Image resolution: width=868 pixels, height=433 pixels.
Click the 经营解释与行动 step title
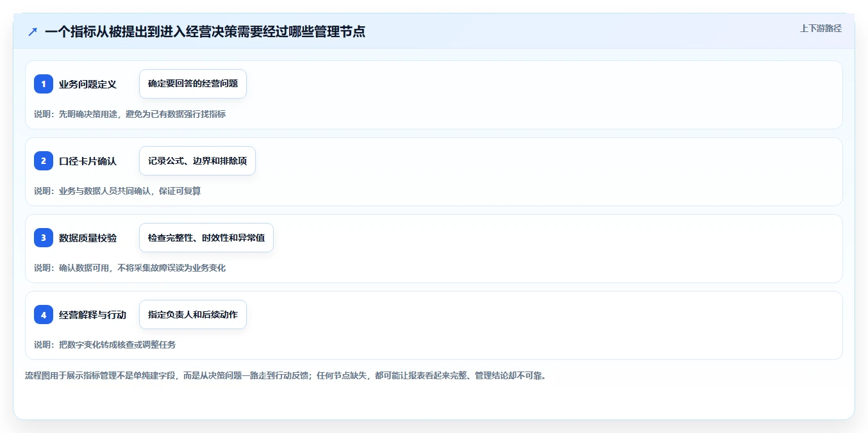point(92,315)
